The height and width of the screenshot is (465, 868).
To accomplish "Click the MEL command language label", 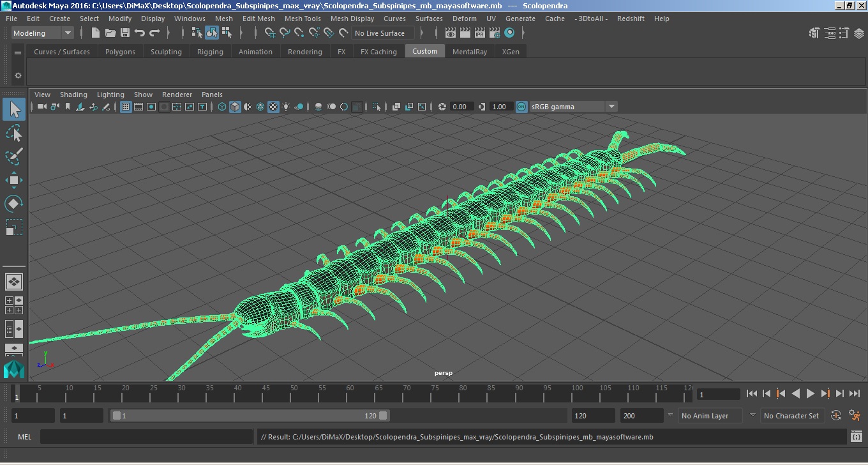I will coord(24,437).
